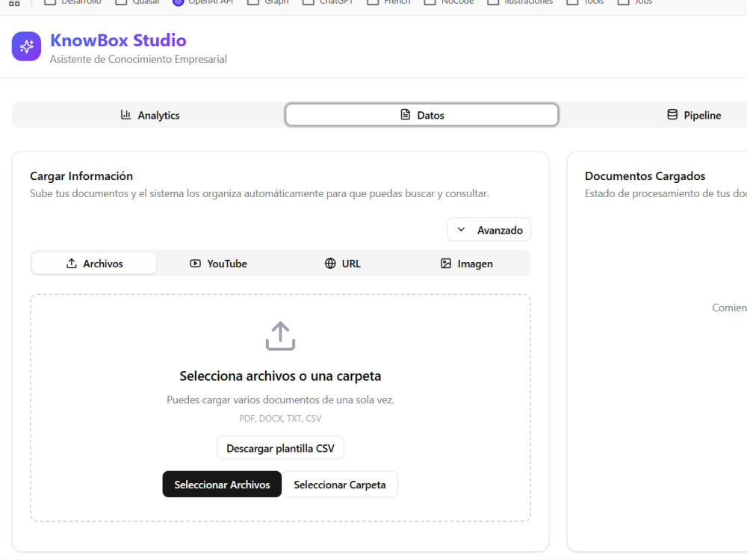Click Seleccionar Archivos button
The width and height of the screenshot is (747, 560).
coord(222,485)
